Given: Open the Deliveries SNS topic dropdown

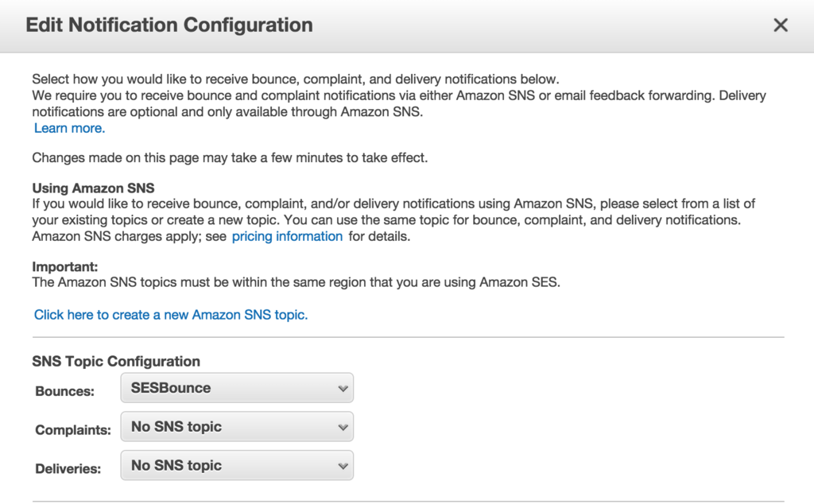Looking at the screenshot, I should [236, 466].
